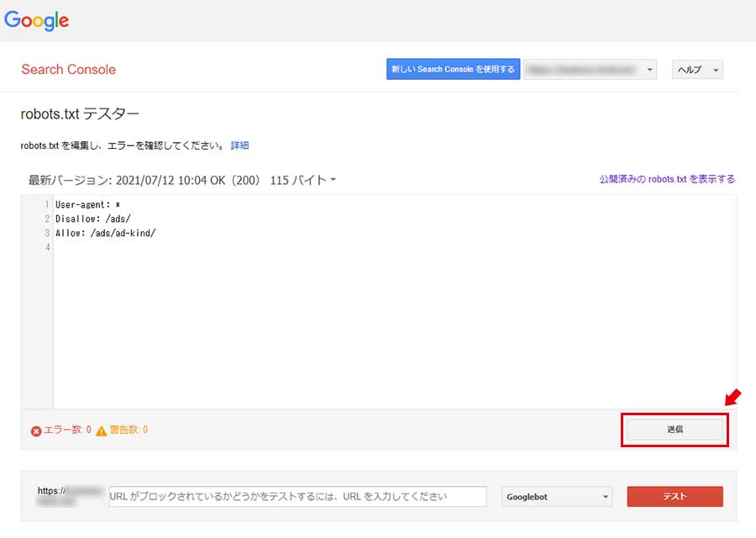Click line number 4 in the gutter

[47, 248]
